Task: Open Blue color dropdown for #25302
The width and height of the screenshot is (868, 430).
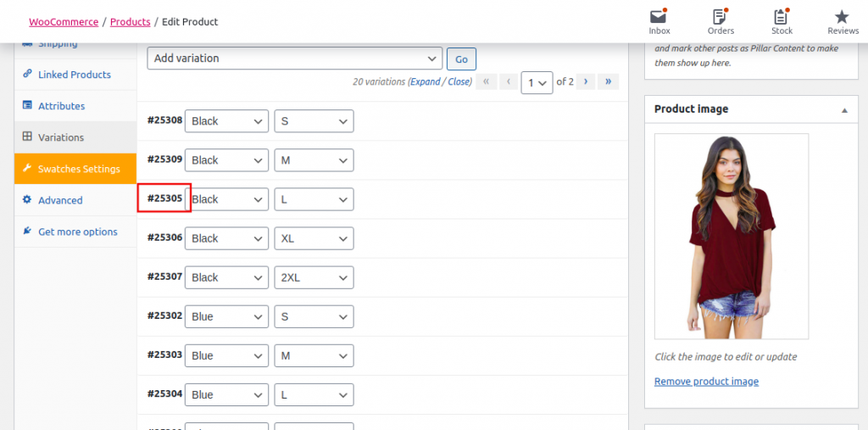Action: (226, 316)
